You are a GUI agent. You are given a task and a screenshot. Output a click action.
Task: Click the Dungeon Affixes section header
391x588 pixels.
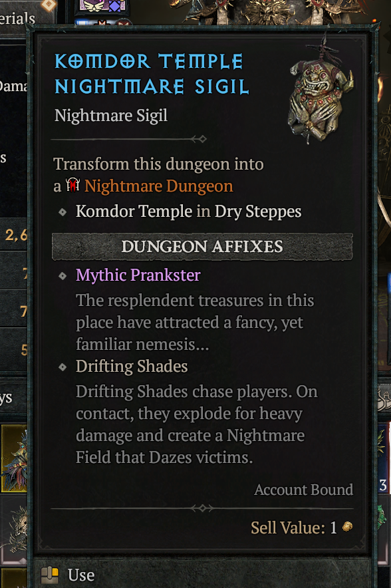(x=202, y=246)
